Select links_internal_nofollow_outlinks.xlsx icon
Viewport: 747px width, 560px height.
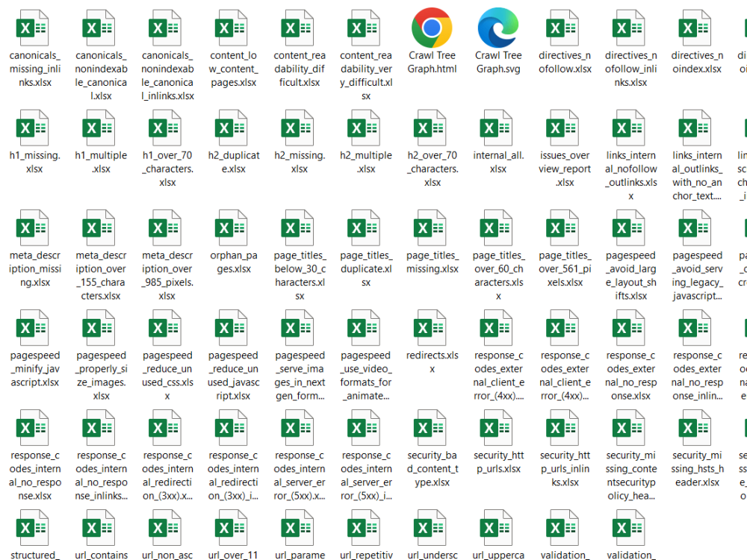(629, 128)
